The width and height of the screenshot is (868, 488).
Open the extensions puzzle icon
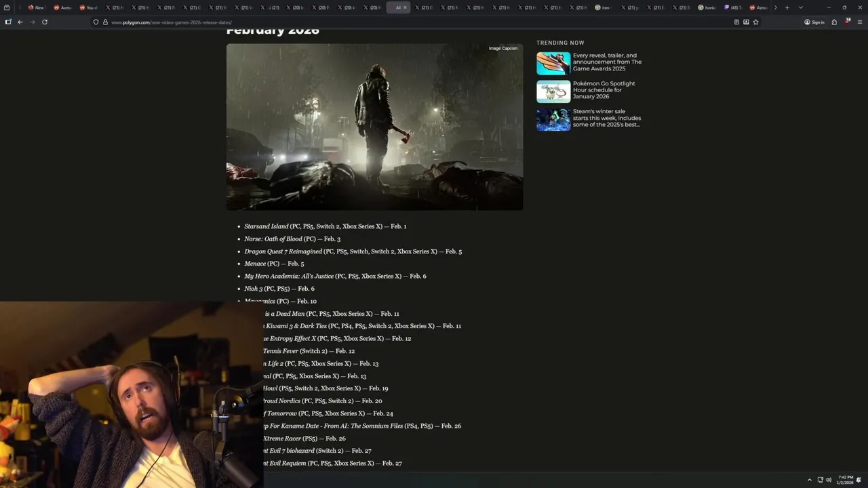pyautogui.click(x=834, y=22)
